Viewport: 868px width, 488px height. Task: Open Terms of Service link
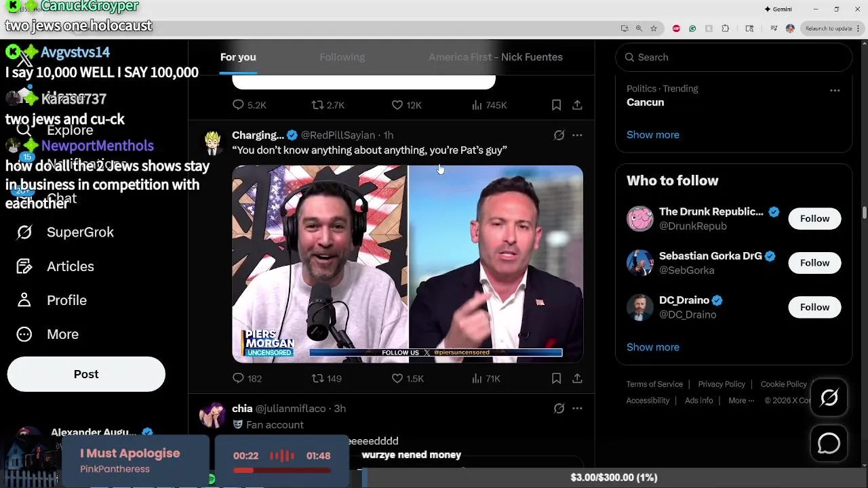tap(654, 384)
